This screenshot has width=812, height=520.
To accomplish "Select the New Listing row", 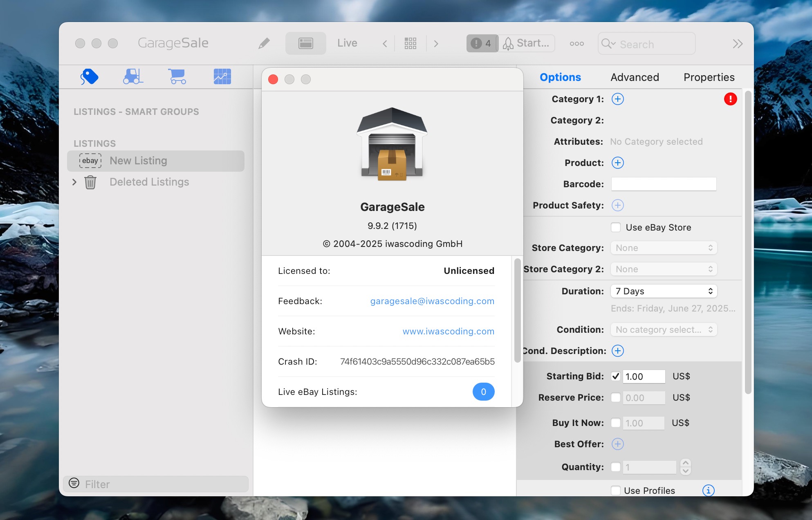I will pos(156,161).
